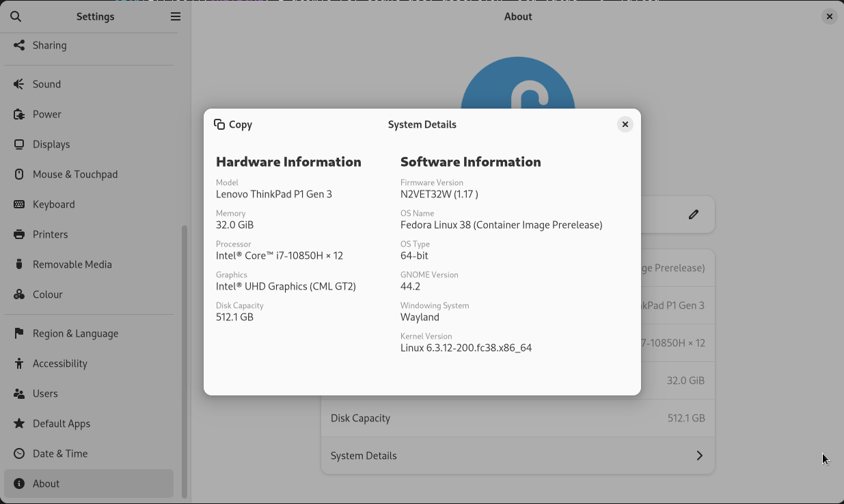Open the Region & Language panel
This screenshot has width=844, height=504.
(x=89, y=333)
